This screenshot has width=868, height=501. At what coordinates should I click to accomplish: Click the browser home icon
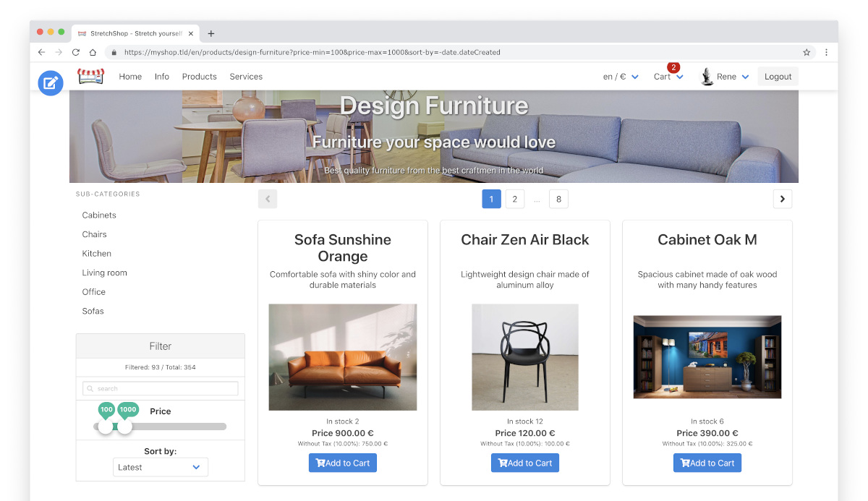(93, 52)
